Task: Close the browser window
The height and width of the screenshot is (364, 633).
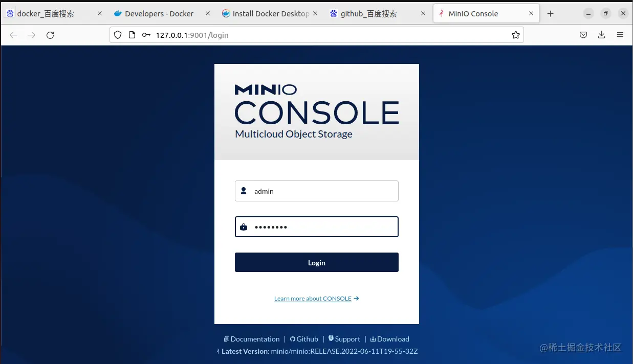Action: pos(623,14)
